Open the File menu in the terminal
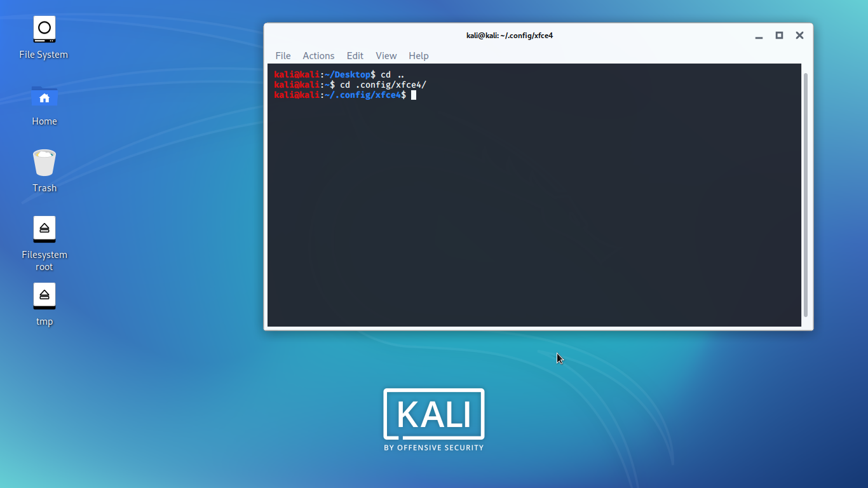The width and height of the screenshot is (868, 488). (x=283, y=56)
